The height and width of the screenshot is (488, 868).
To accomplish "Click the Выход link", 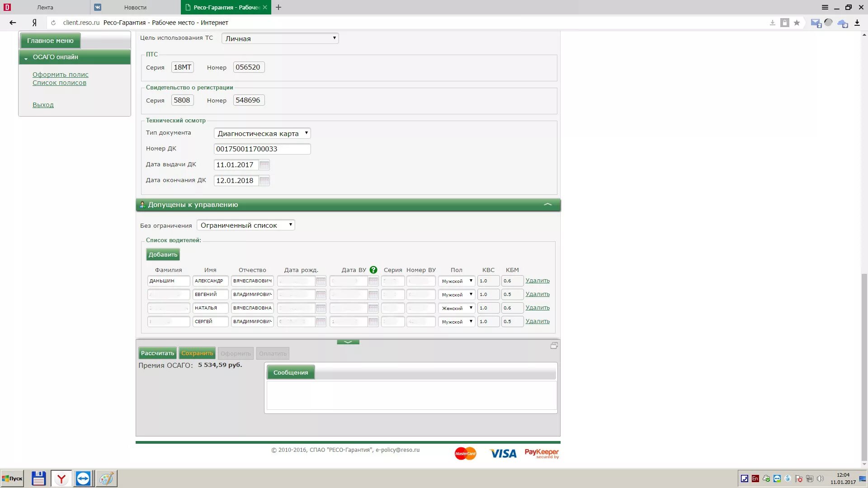I will click(x=43, y=105).
